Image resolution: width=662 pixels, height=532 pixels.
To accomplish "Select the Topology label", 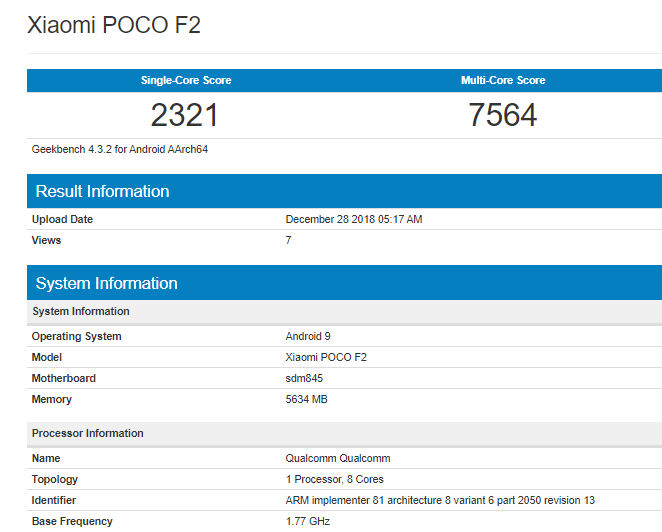I will pos(55,479).
